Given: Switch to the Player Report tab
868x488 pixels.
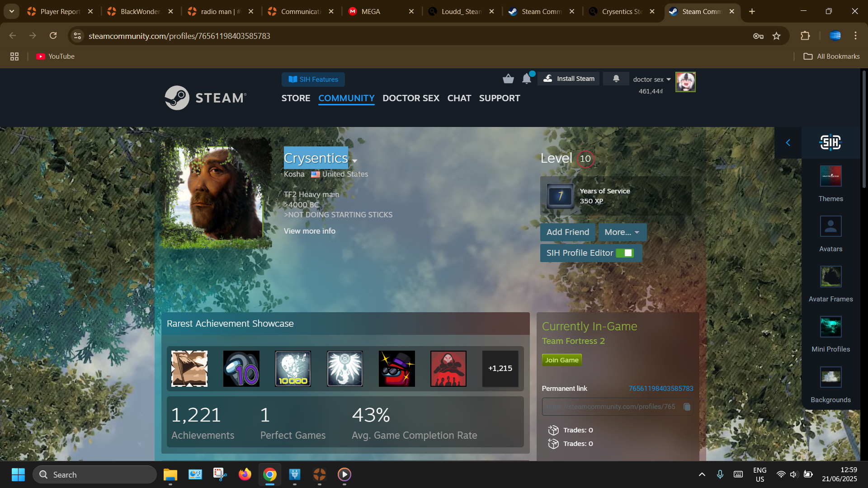Looking at the screenshot, I should [x=60, y=12].
